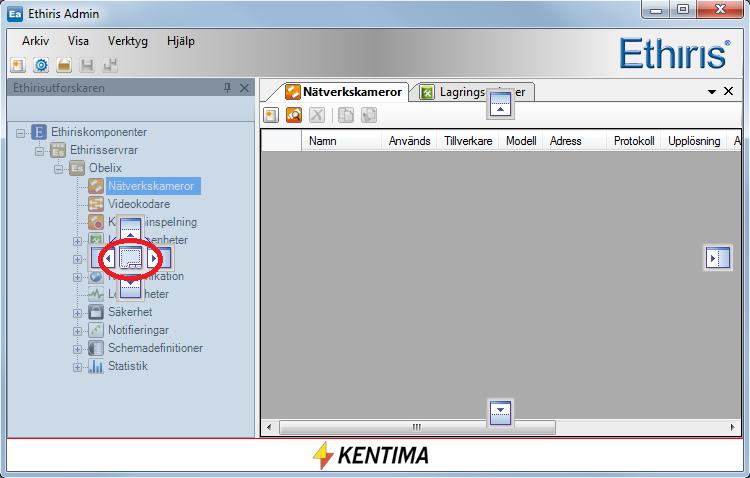Collapse the Ethirisservrar tree node
750x478 pixels.
(40, 151)
